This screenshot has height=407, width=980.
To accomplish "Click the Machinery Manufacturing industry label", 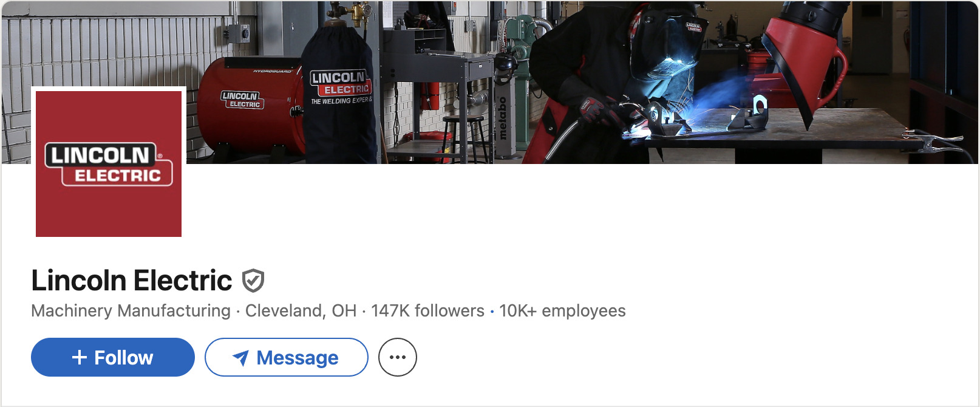I will click(x=131, y=310).
